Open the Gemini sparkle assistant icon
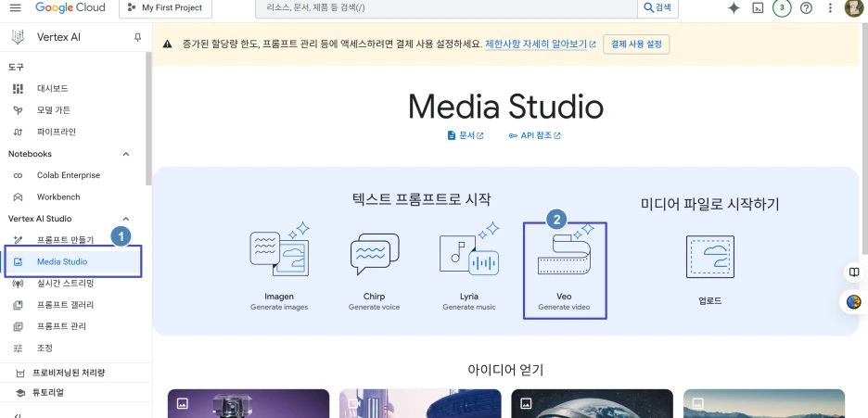 point(734,7)
